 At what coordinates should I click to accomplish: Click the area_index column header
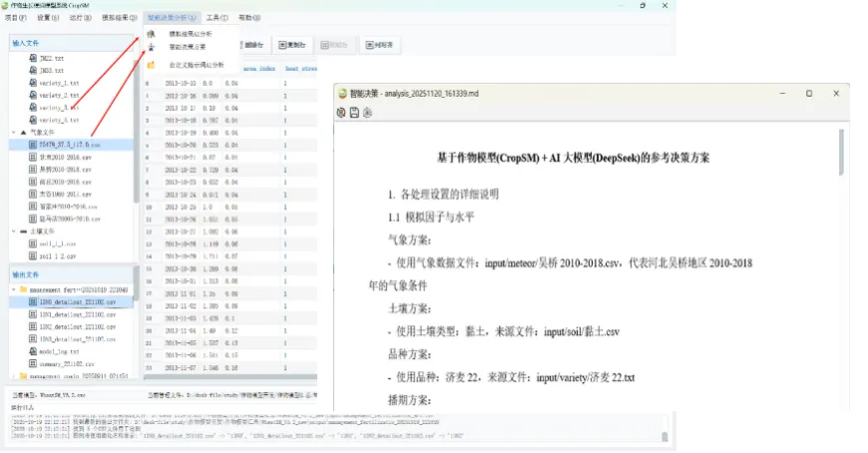coord(259,69)
